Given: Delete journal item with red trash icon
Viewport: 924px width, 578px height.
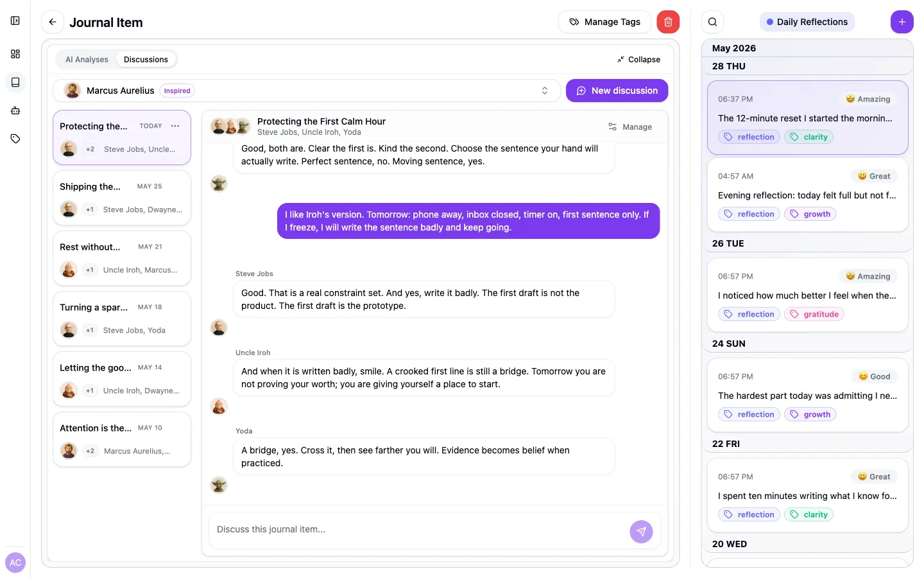Looking at the screenshot, I should [668, 22].
